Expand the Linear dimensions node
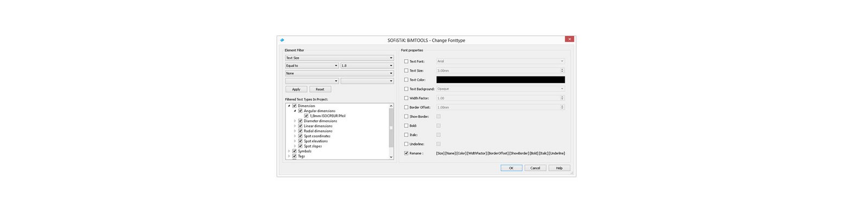 pos(295,126)
